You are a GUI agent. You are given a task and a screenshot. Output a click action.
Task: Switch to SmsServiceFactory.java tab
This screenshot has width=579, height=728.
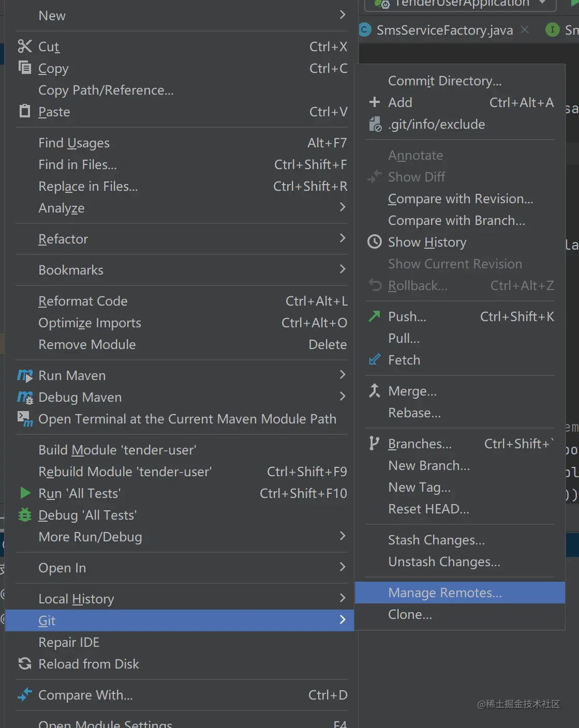[x=444, y=30]
